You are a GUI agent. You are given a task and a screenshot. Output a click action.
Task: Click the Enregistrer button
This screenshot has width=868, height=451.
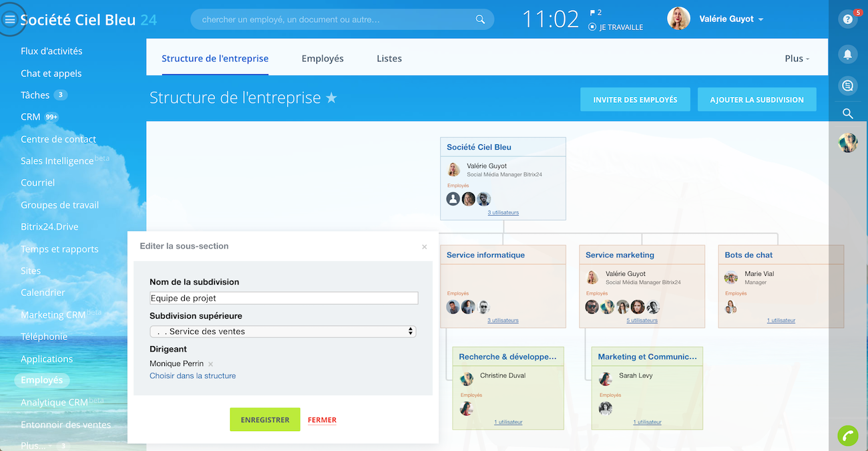pos(265,420)
